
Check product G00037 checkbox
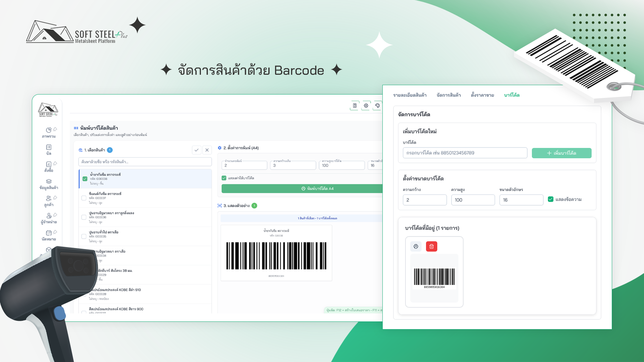(x=84, y=198)
